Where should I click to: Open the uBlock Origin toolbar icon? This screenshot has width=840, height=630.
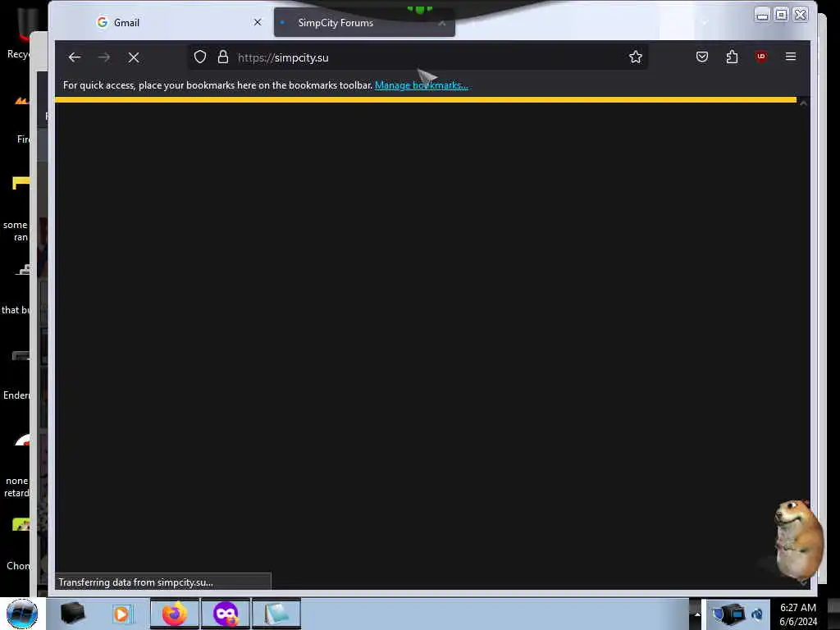761,57
